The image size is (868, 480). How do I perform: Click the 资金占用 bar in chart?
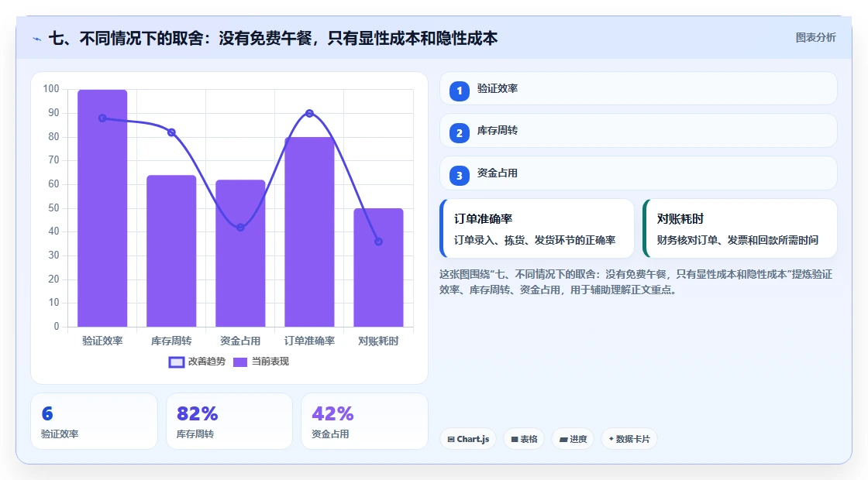(240, 253)
